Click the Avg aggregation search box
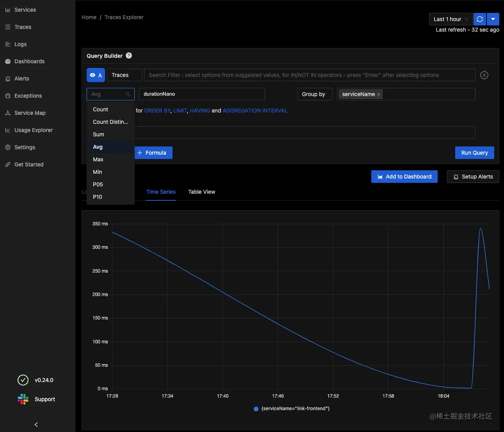 tap(110, 94)
